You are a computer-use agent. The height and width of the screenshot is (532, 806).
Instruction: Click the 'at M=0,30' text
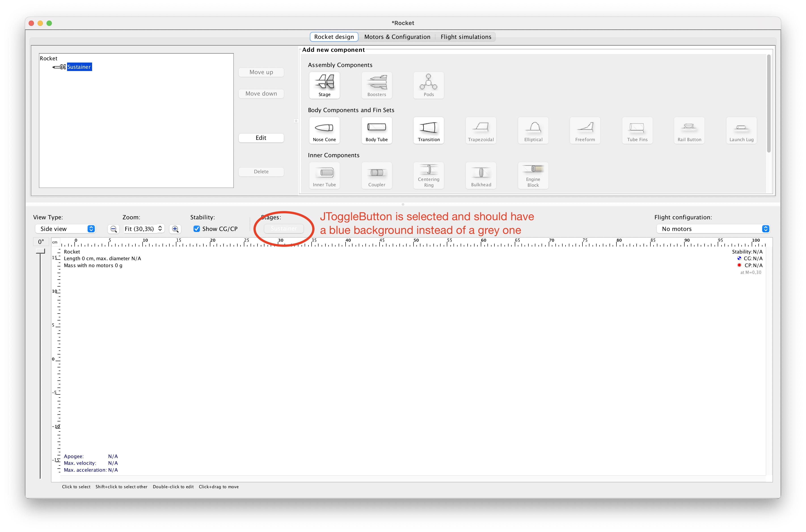click(x=751, y=272)
